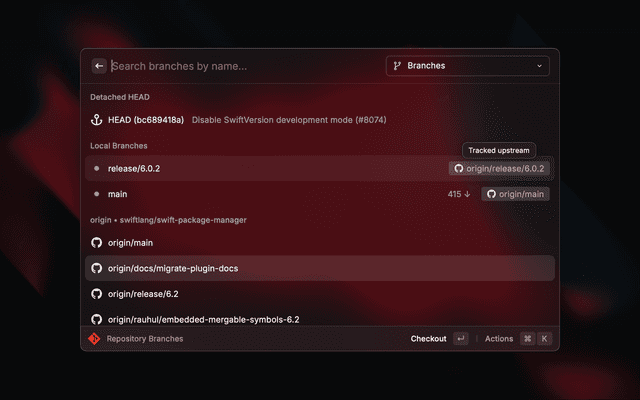Click the red Git logo icon
The image size is (640, 400).
(94, 339)
